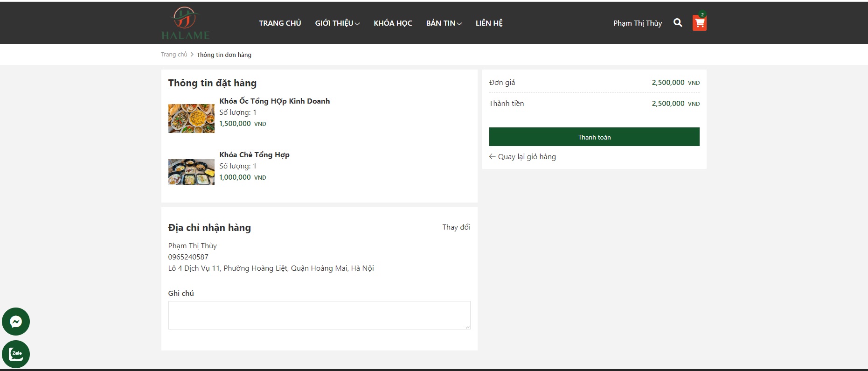868x371 pixels.
Task: Click inside the Ghi chú text area
Action: [319, 315]
